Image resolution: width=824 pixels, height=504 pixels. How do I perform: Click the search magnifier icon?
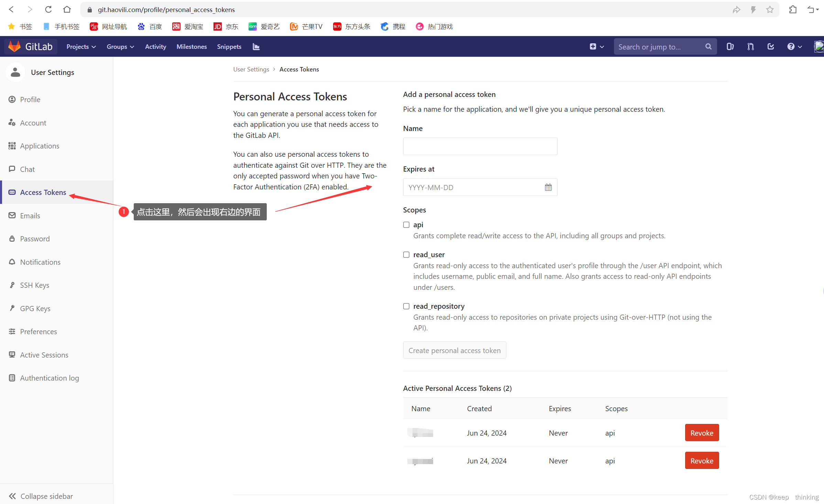point(708,46)
